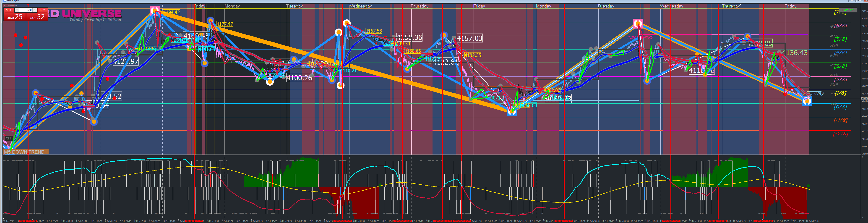Click the sell price tile showing 4070 25
The image size is (868, 223).
click(15, 17)
